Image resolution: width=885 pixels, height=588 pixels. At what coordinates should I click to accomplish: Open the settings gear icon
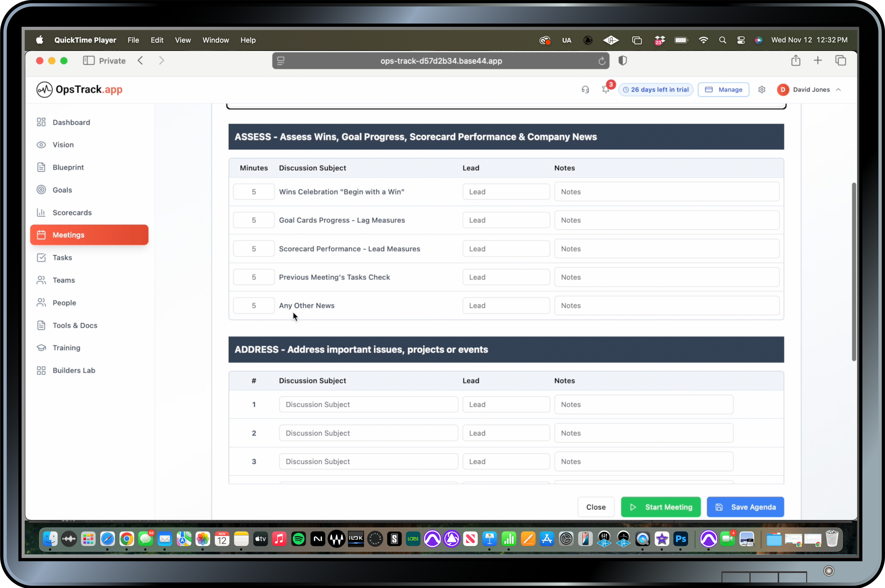pyautogui.click(x=761, y=90)
